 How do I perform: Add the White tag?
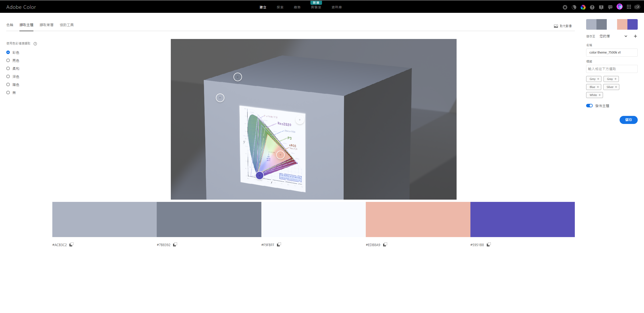point(594,95)
